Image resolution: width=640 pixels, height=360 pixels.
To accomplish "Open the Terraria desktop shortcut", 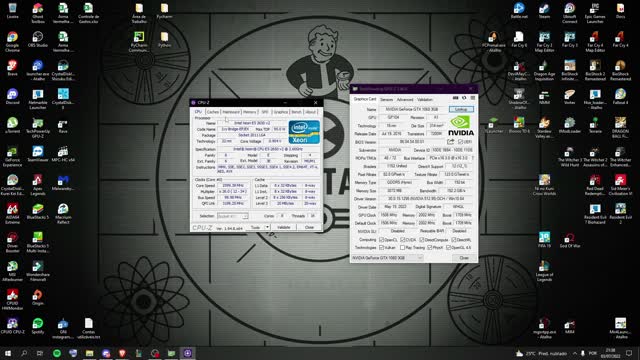I will click(x=595, y=125).
